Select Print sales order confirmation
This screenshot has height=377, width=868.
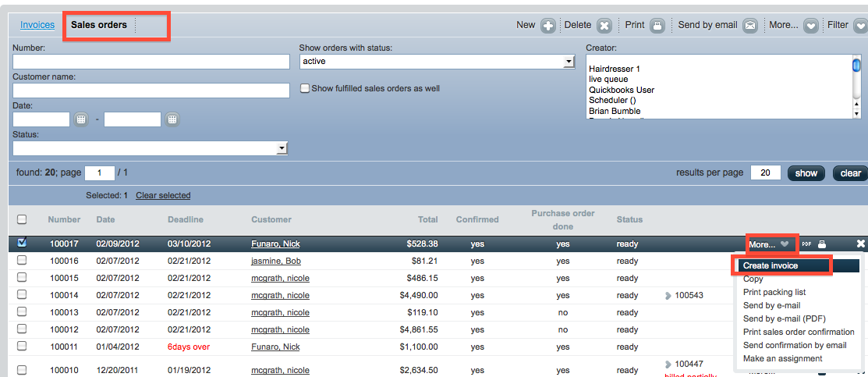point(799,332)
